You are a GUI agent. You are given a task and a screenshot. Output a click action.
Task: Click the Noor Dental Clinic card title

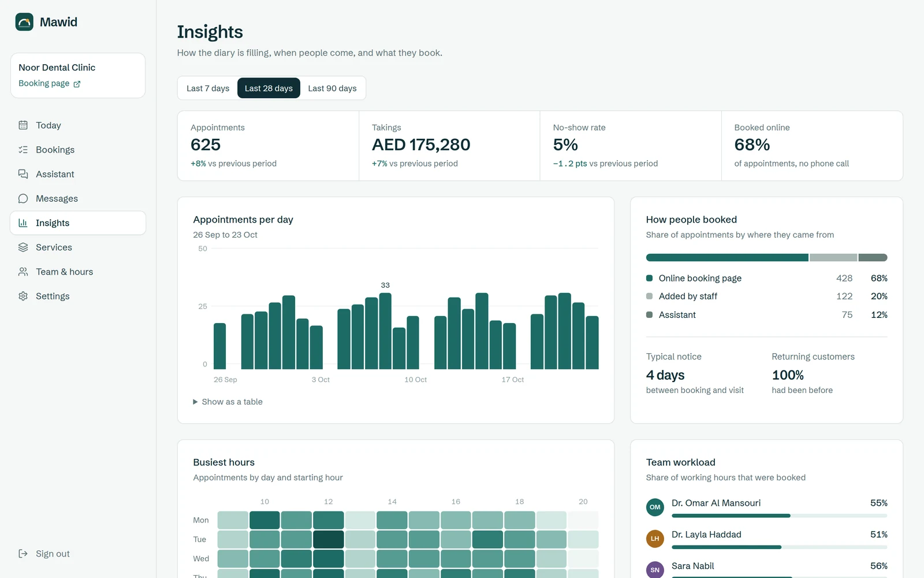point(57,68)
